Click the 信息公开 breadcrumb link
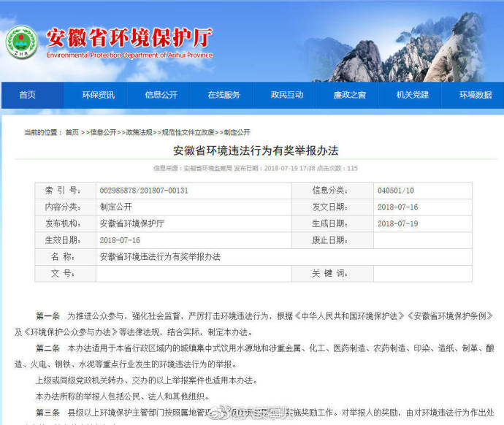Screen dimensions: 504x425 pyautogui.click(x=103, y=132)
